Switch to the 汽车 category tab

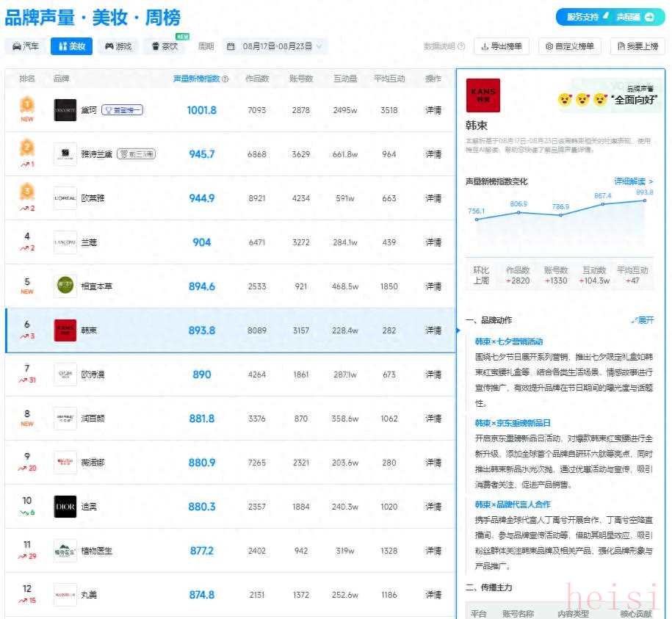(25, 46)
